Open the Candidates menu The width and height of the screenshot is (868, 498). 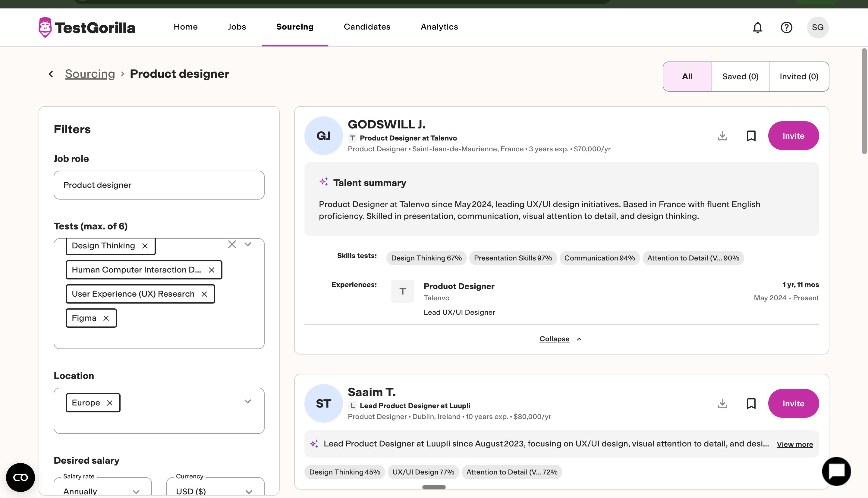[367, 27]
